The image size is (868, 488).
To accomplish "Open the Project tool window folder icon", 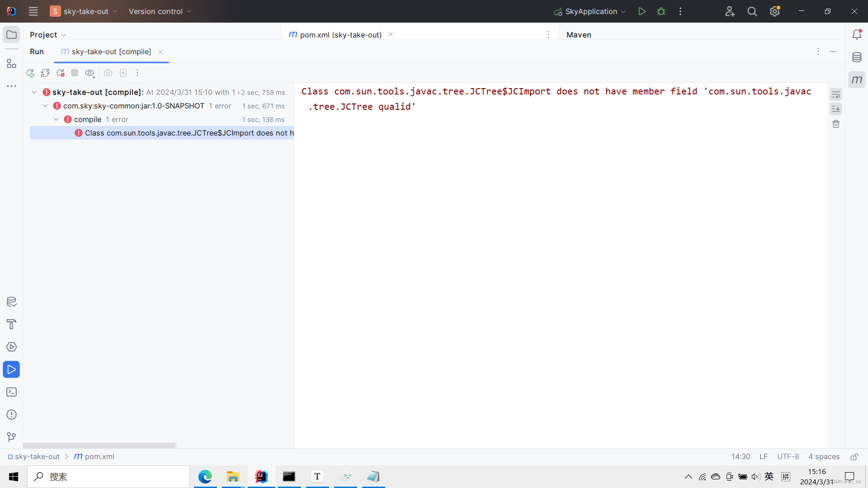I will tap(12, 35).
